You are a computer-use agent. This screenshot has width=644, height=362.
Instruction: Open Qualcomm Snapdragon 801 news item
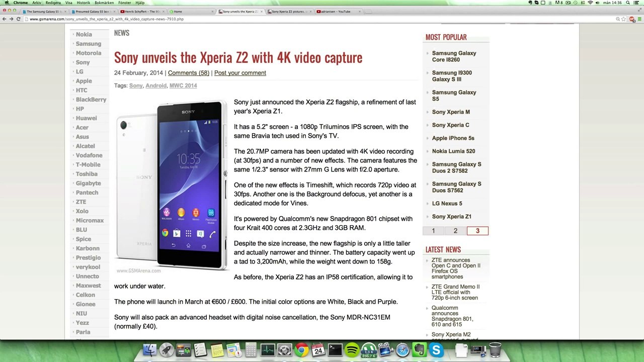click(452, 316)
